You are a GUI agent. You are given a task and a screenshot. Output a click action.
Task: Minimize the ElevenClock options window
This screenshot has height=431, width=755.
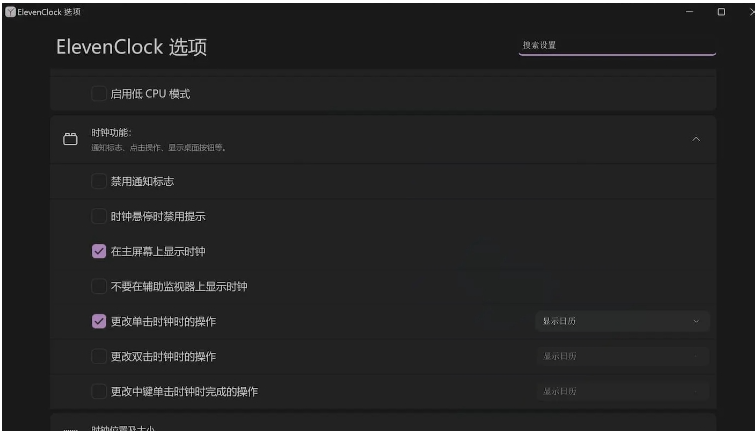pos(688,12)
